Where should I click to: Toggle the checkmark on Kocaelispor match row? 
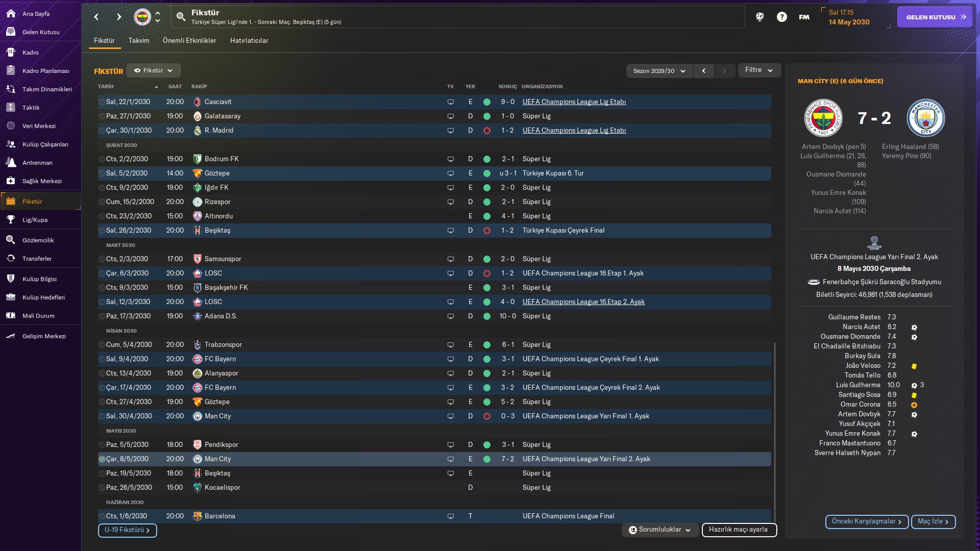[x=102, y=488]
